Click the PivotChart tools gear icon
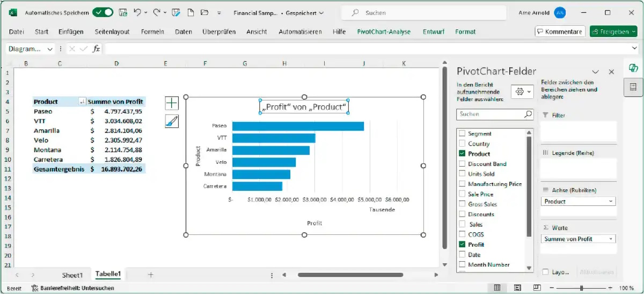Screen dimensions: 644x294 tap(519, 91)
